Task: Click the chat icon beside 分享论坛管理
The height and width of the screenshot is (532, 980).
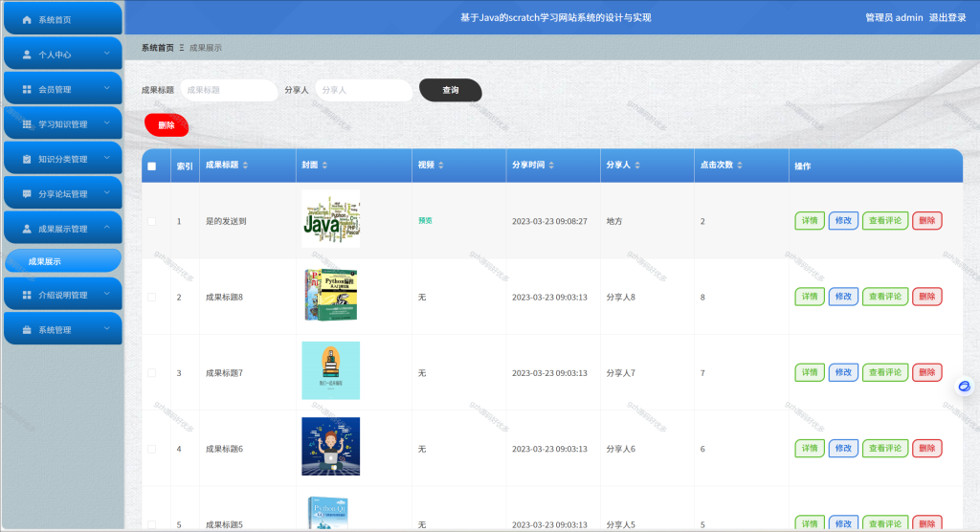Action: coord(27,194)
